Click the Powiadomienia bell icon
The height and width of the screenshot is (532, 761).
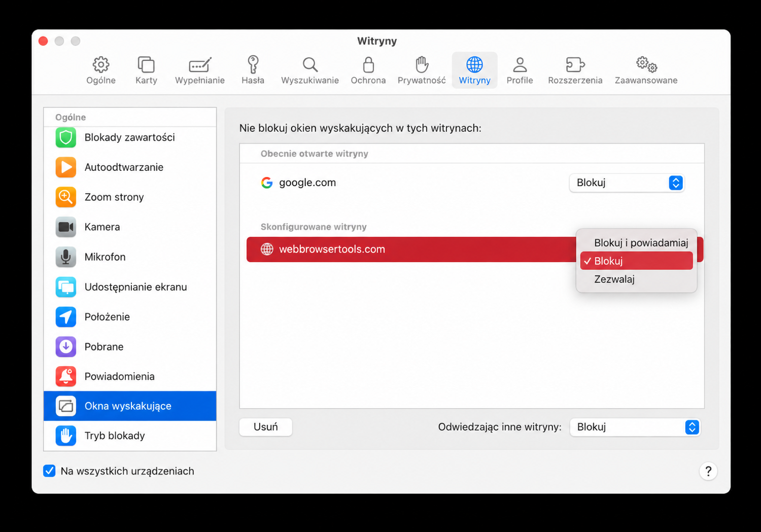[x=66, y=376]
